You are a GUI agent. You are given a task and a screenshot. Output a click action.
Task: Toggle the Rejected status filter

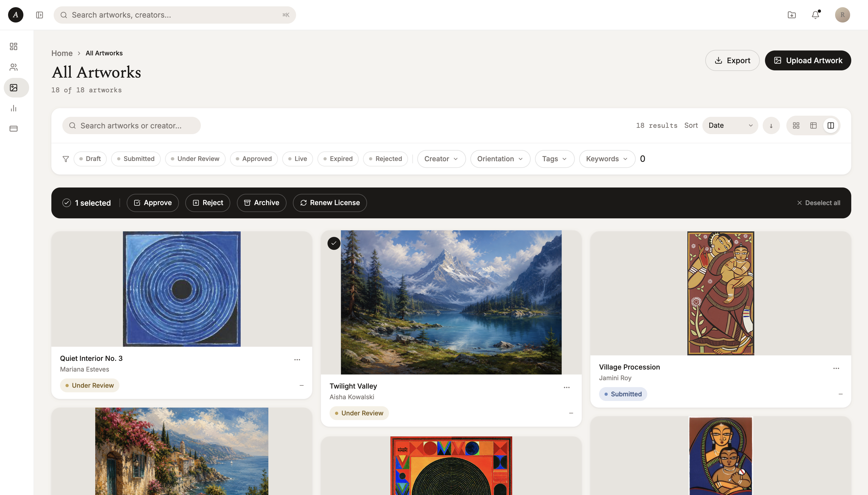coord(385,159)
